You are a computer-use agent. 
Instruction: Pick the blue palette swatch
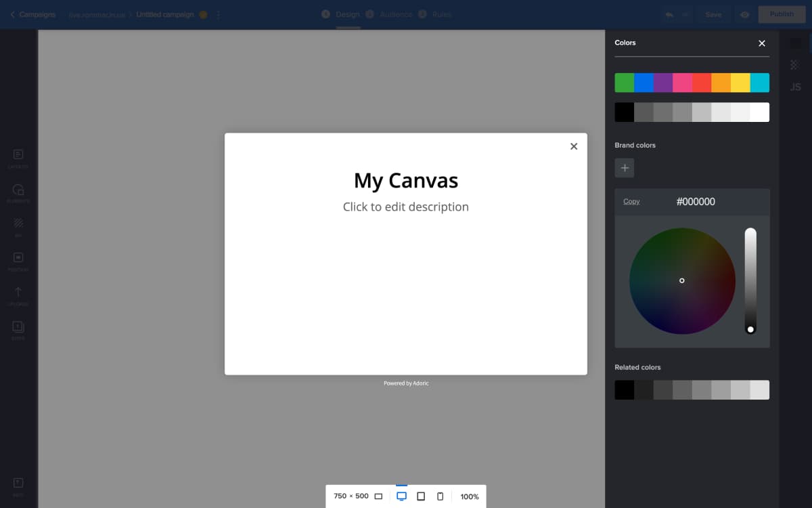tap(644, 83)
